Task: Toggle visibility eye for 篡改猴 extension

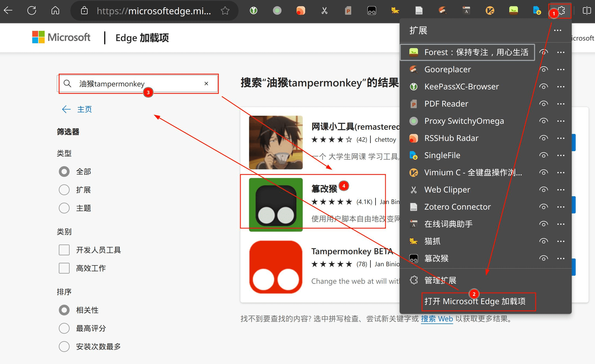Action: coord(544,258)
